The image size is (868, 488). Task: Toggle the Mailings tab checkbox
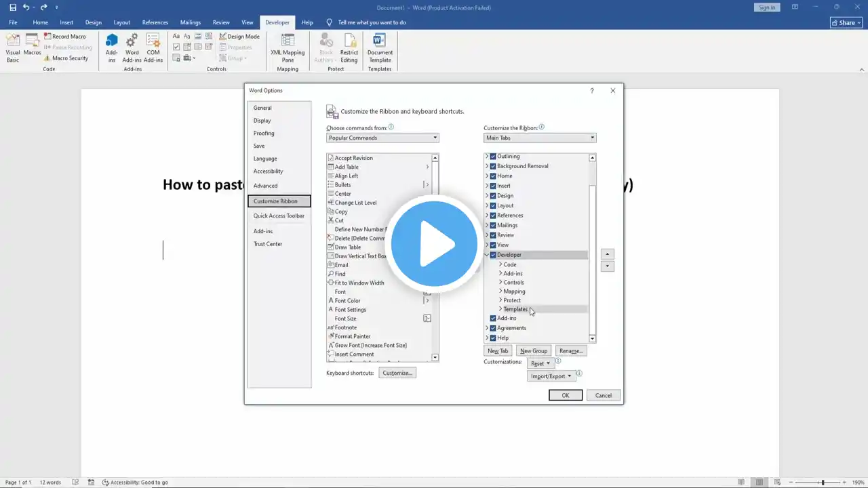(x=493, y=225)
